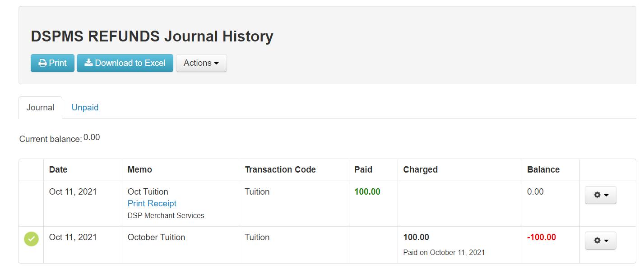Click the 0.00 balance in Oct Tuition row

tap(535, 192)
